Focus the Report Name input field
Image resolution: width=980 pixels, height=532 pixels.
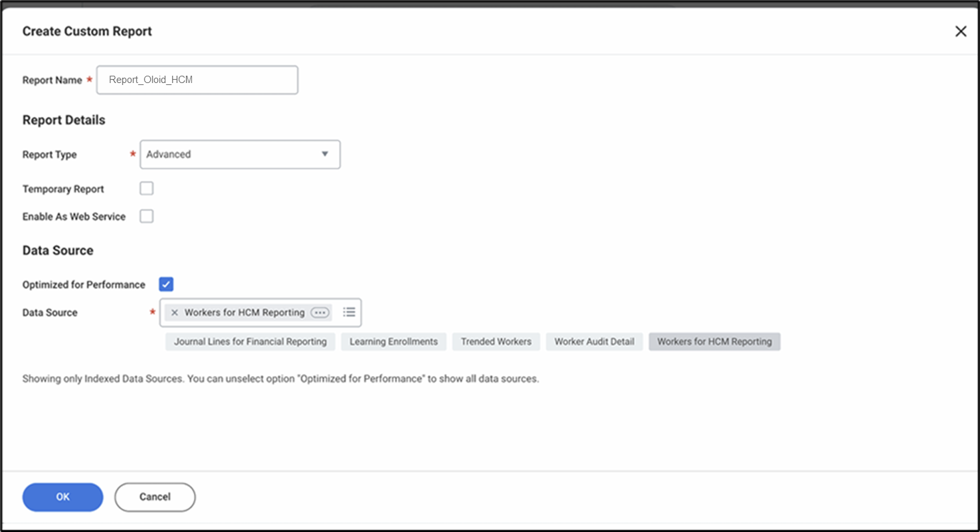tap(197, 80)
